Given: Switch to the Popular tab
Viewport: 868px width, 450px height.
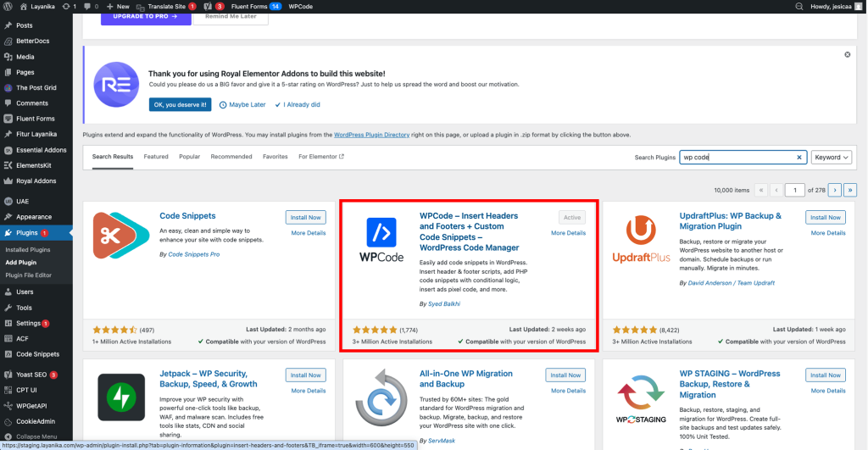Looking at the screenshot, I should (190, 157).
